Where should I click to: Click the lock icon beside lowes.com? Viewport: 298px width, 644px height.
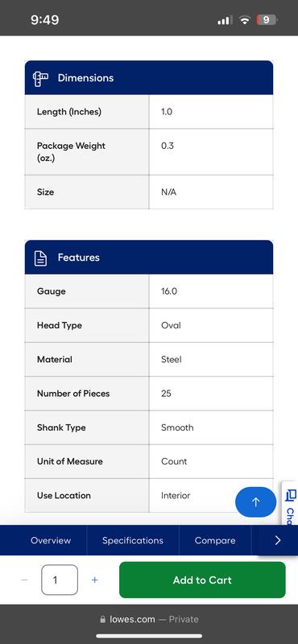pyautogui.click(x=103, y=619)
